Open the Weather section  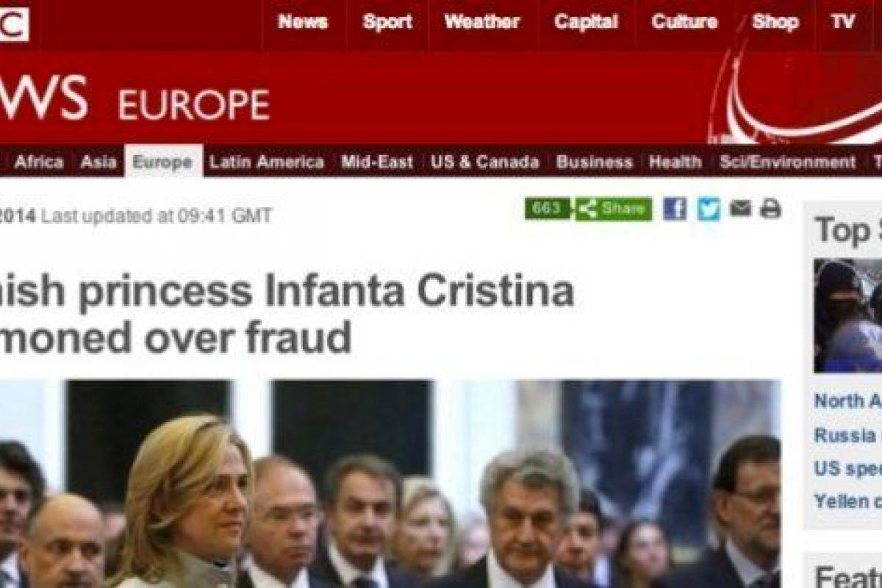click(482, 22)
